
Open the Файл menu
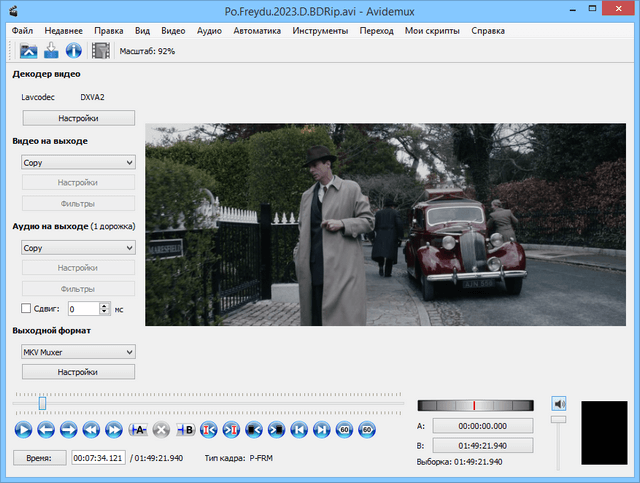pyautogui.click(x=23, y=31)
